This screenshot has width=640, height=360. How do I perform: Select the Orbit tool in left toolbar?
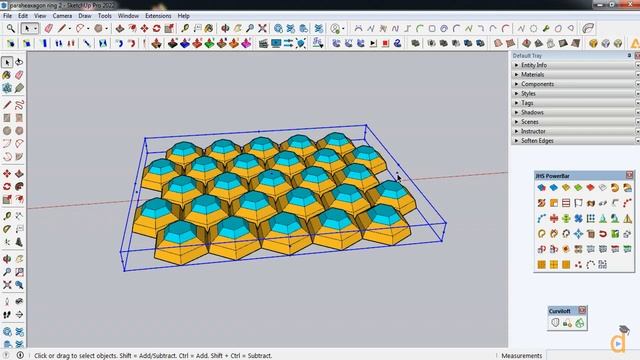(7, 259)
